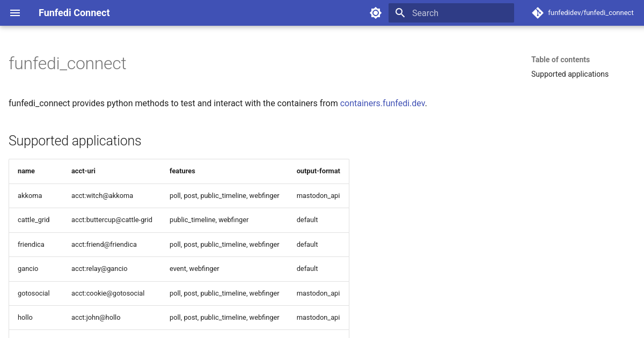The image size is (644, 338).
Task: Click the git repository icon
Action: click(538, 13)
